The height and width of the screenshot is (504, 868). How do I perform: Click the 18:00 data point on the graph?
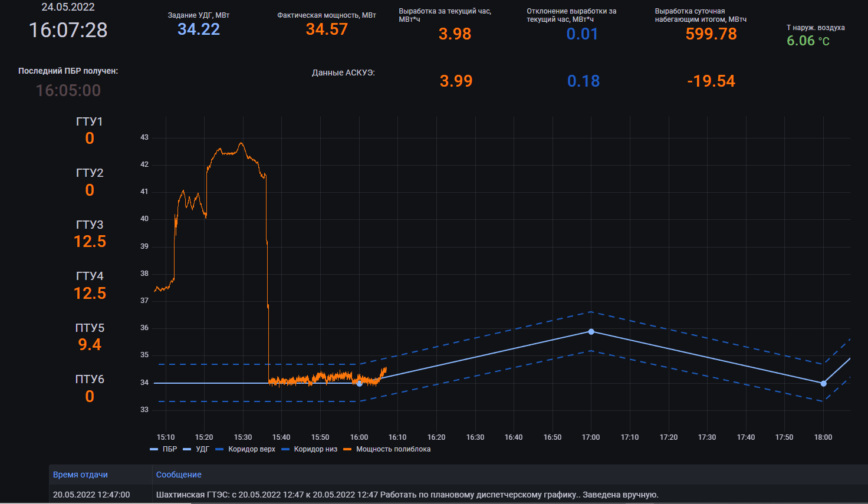click(x=823, y=384)
